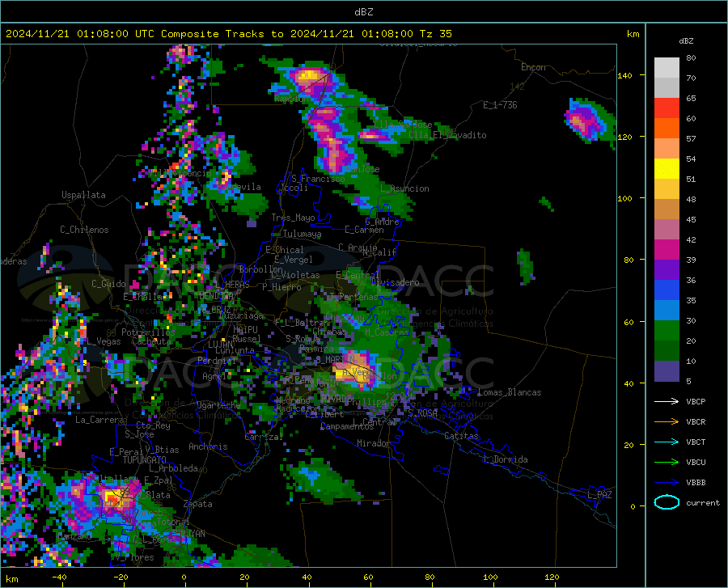Click the '100' tick on the vertical axis

[x=625, y=198]
